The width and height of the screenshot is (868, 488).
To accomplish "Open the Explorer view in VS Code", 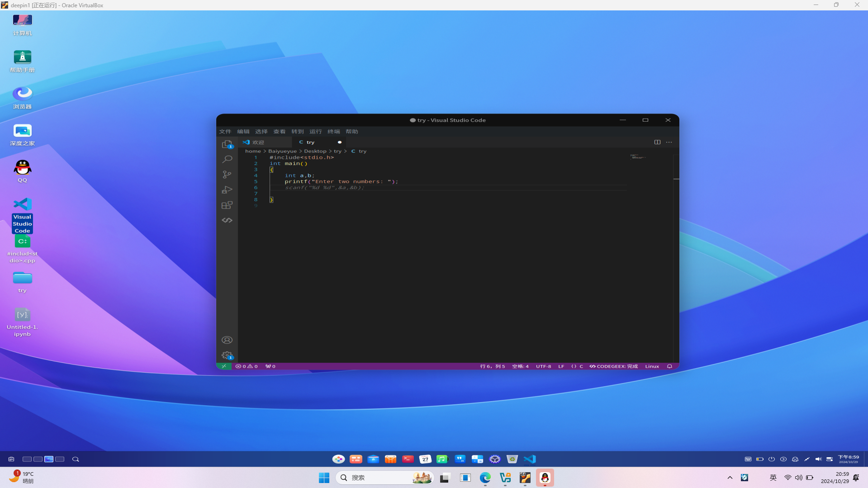I will tap(227, 144).
